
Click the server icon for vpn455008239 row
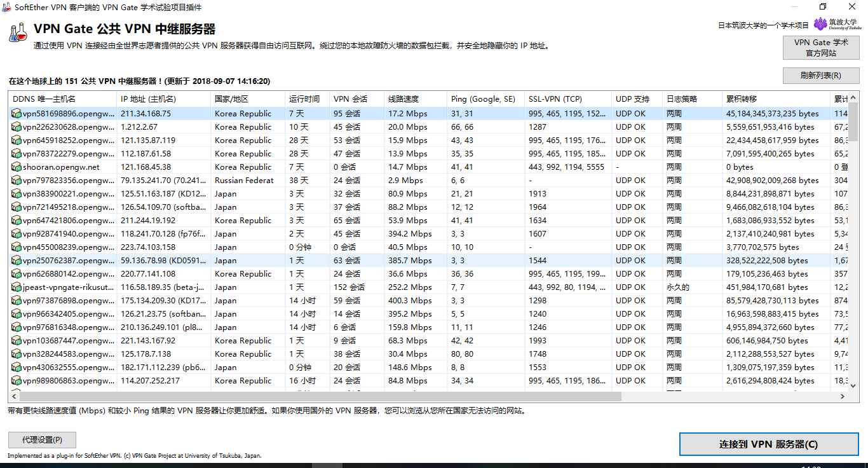coord(17,247)
